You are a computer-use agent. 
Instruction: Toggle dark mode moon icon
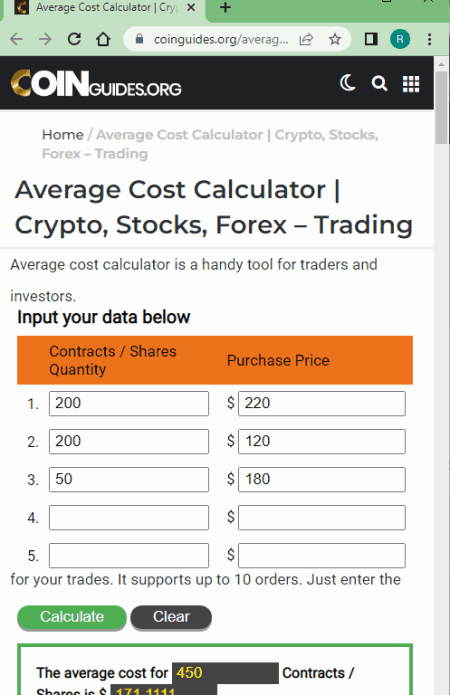347,83
